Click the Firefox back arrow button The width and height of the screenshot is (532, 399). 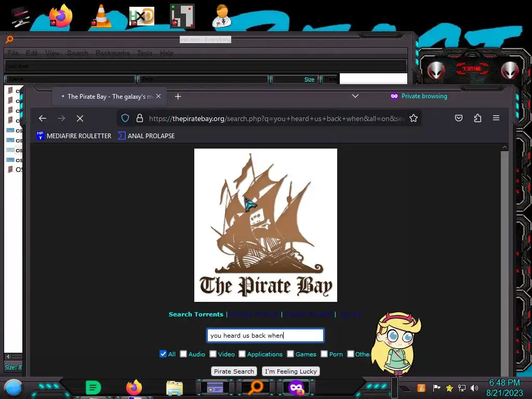(43, 118)
